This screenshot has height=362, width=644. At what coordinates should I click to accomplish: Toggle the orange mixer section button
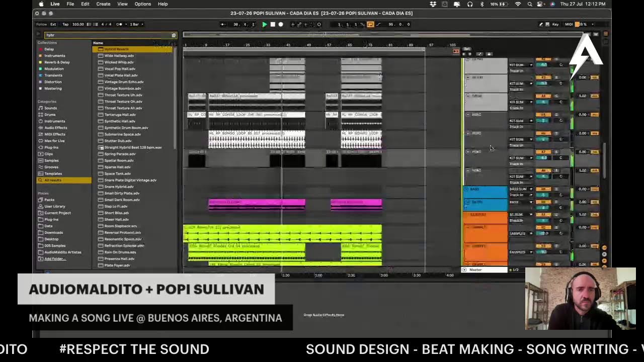[x=606, y=34]
